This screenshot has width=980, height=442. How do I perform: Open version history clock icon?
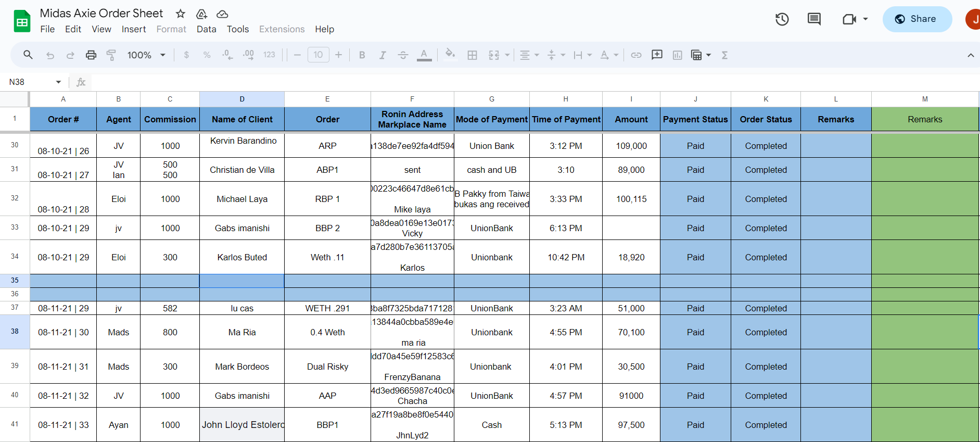tap(782, 19)
